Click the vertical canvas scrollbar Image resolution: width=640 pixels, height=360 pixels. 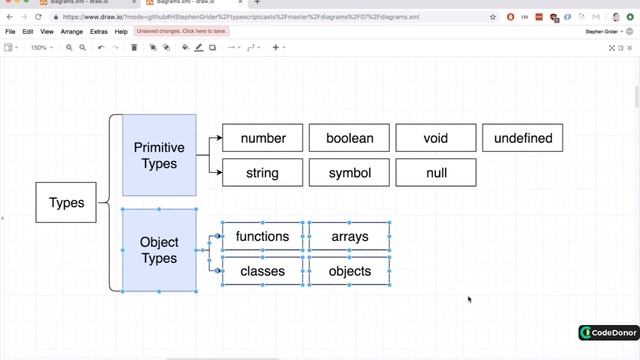(x=637, y=96)
